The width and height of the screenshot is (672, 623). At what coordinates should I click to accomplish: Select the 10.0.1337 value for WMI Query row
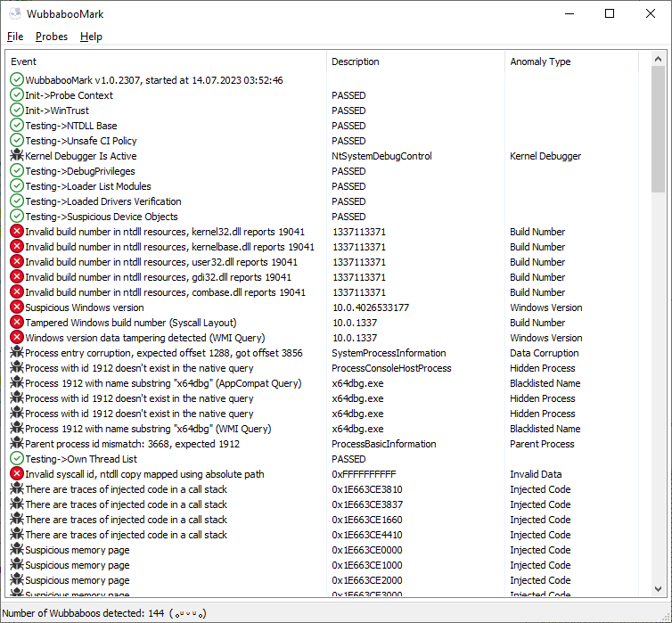pyautogui.click(x=355, y=338)
